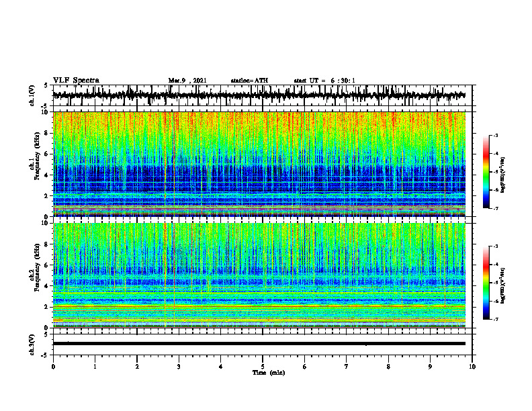The height and width of the screenshot is (411, 532).
Task: Click the '-7' label on ch.1 color bar
Action: (x=496, y=209)
